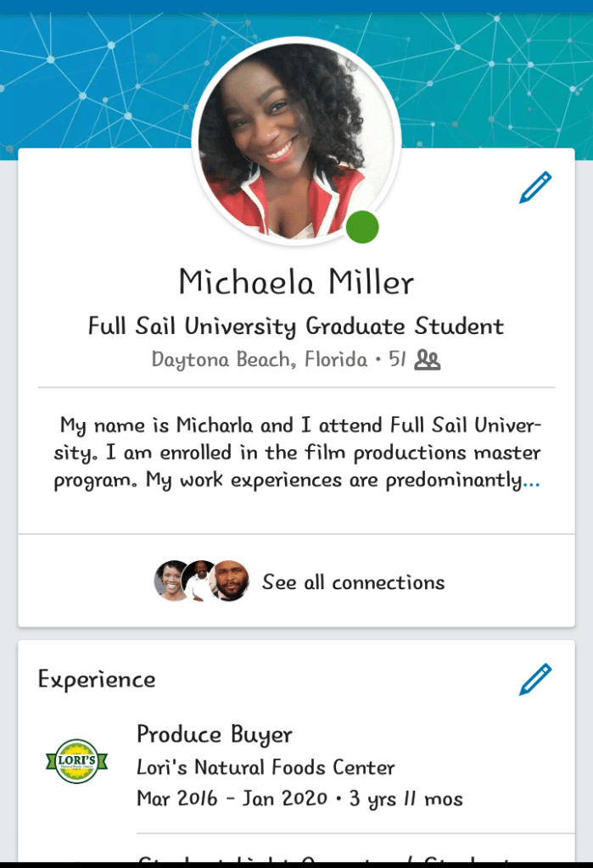Viewport: 593px width, 868px height.
Task: Select the Full Sail University Graduate Student headline
Action: coord(296,326)
